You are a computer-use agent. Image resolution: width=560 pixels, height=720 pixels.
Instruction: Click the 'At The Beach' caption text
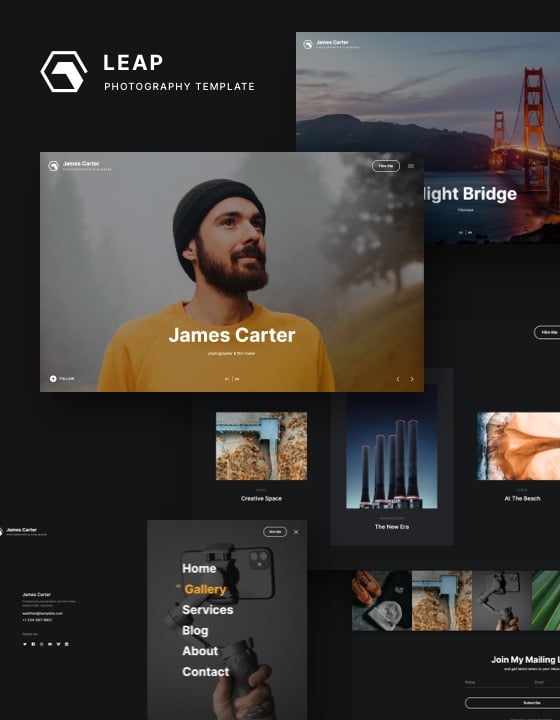[x=522, y=498]
